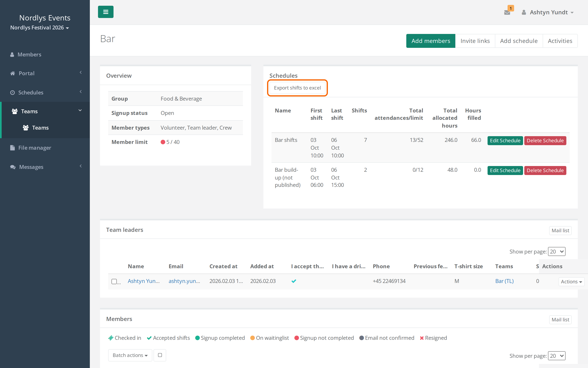This screenshot has width=588, height=368.
Task: Edit the Bar shifts schedule
Action: (x=505, y=141)
